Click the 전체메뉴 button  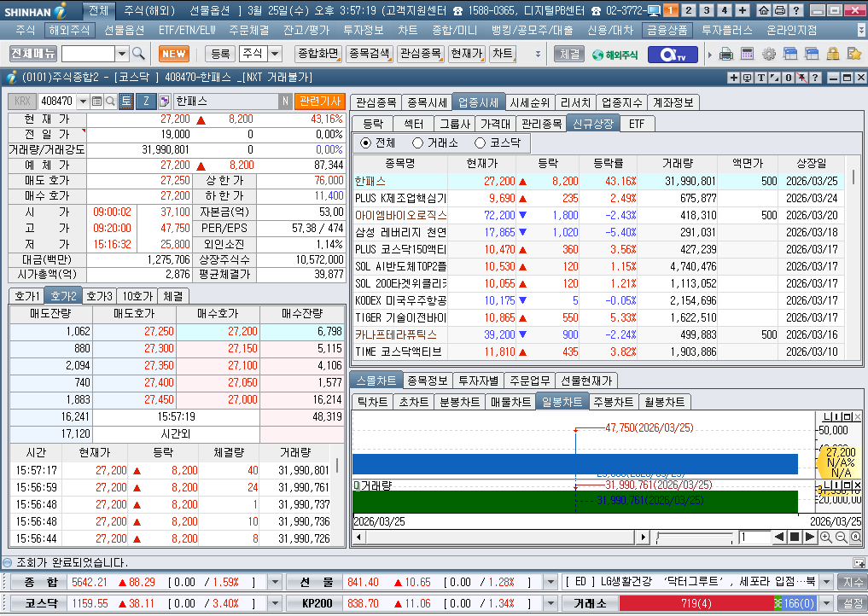[33, 53]
